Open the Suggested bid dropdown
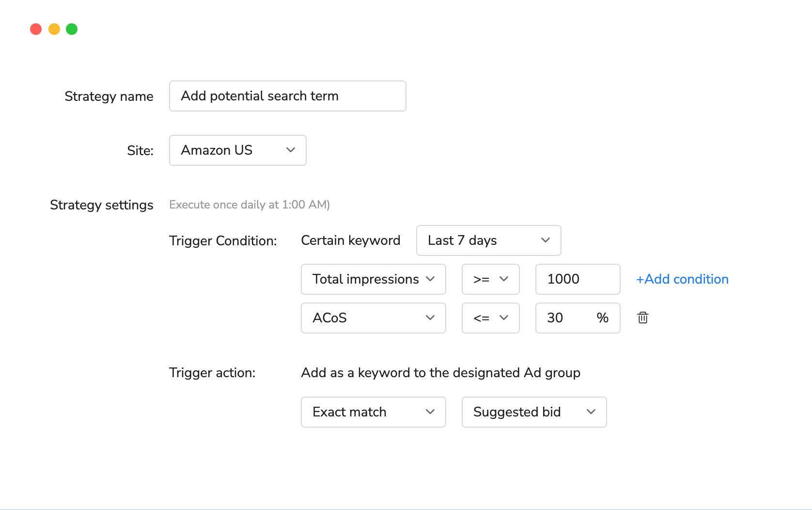This screenshot has width=812, height=510. click(533, 412)
